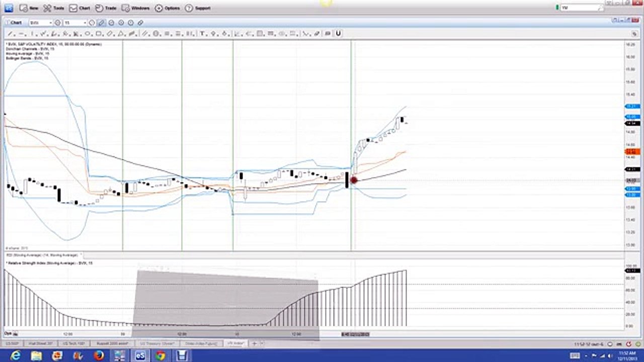This screenshot has width=644, height=362.
Task: Open Google Chrome from the taskbar
Action: [160, 356]
